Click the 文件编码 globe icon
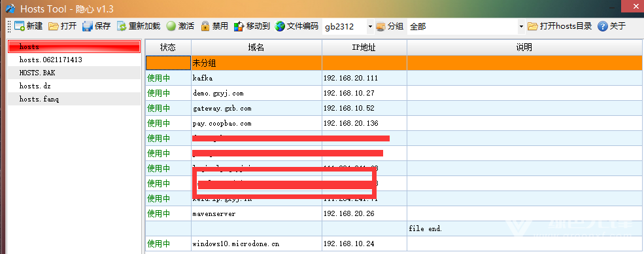Image resolution: width=644 pixels, height=254 pixels. point(280,26)
